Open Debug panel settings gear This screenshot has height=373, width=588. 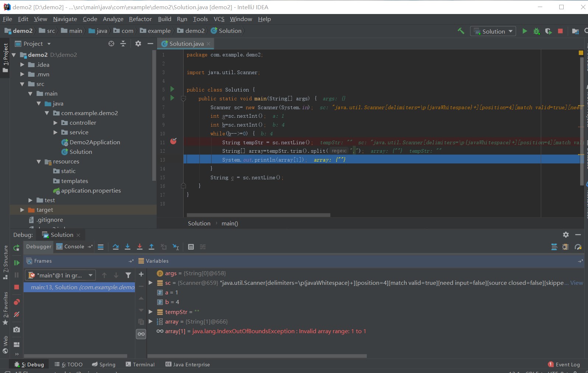(566, 235)
